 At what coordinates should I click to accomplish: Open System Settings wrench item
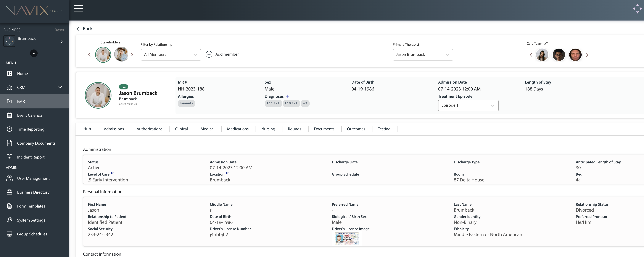coord(31,220)
